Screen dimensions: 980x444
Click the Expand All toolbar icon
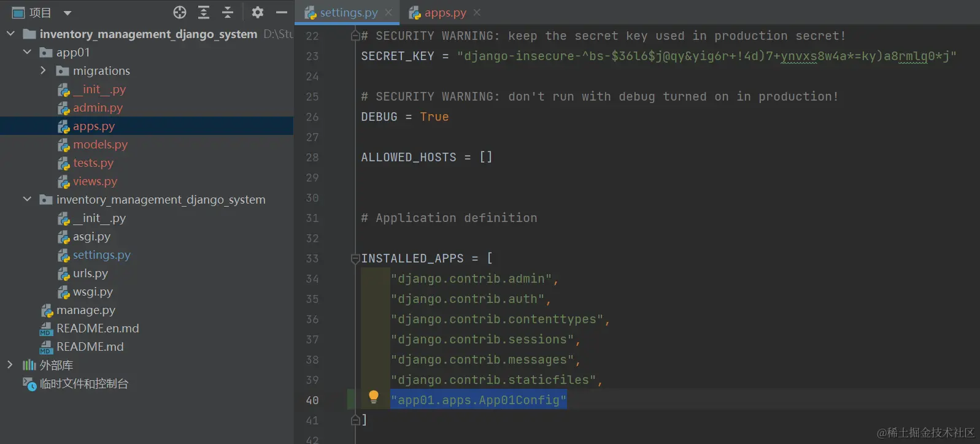204,12
